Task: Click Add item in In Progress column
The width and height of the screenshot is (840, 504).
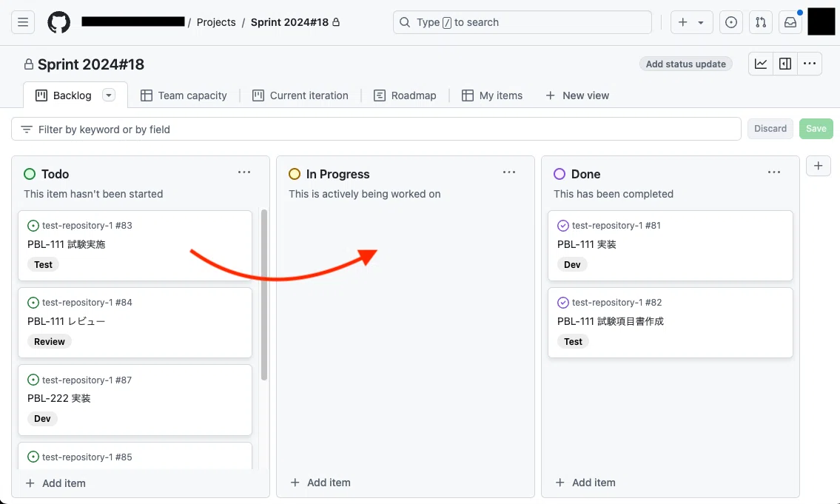Action: (320, 483)
